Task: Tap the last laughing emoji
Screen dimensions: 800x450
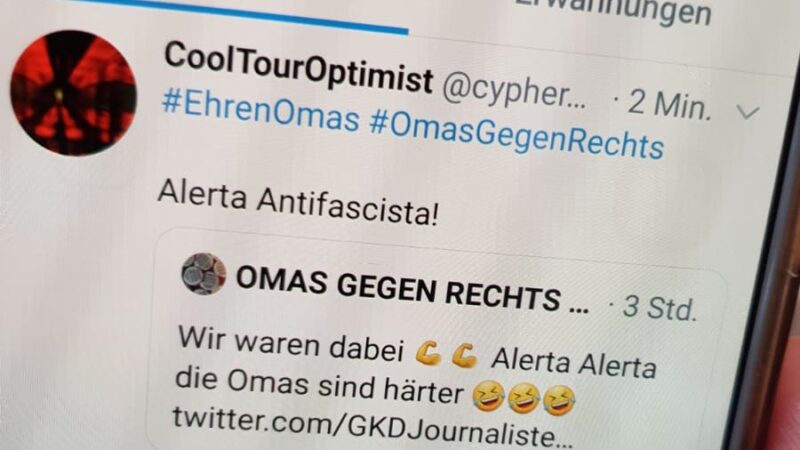Action: [x=559, y=401]
